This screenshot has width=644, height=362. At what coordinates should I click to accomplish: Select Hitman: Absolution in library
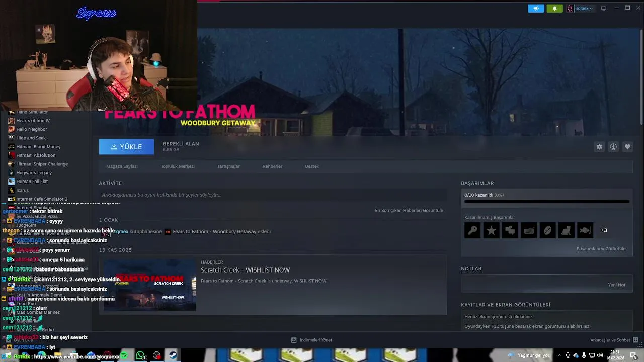[x=36, y=155]
